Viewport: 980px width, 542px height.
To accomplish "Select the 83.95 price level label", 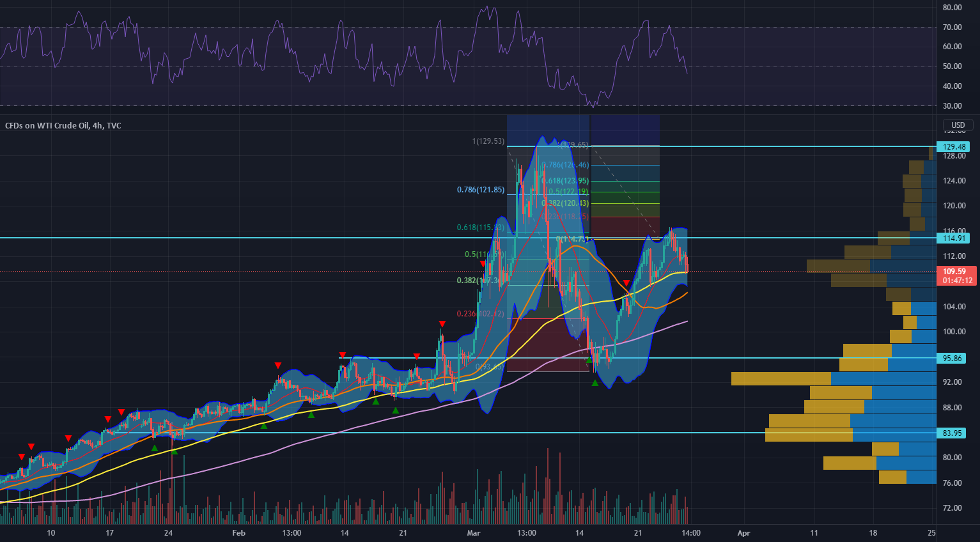I will (x=952, y=433).
